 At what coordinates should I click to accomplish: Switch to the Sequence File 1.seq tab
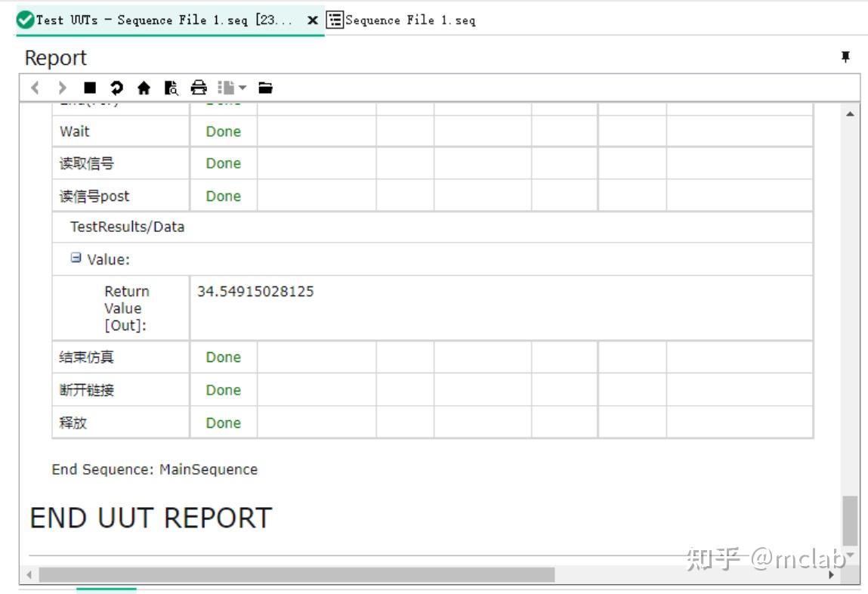400,20
